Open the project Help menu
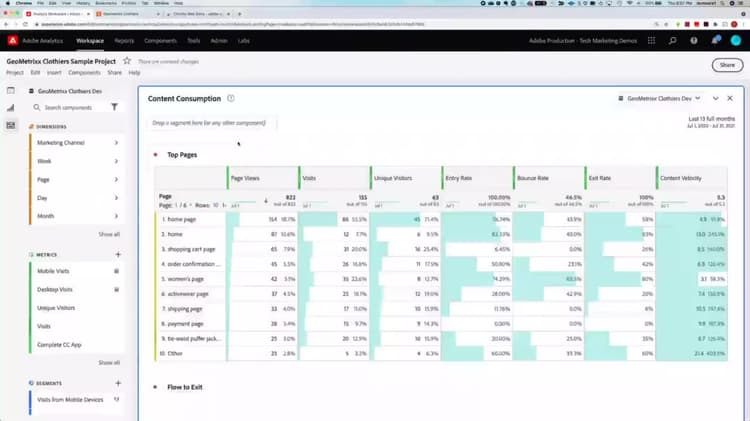750x421 pixels. point(134,73)
